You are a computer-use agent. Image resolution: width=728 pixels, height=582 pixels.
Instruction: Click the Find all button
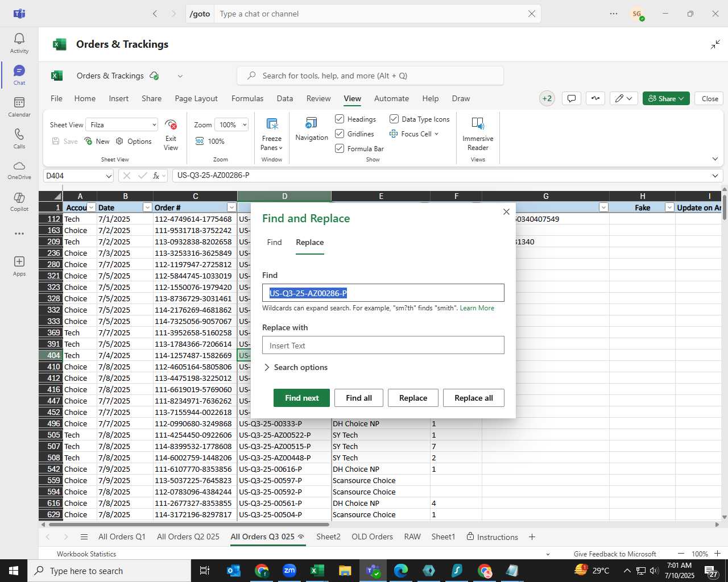pyautogui.click(x=359, y=398)
